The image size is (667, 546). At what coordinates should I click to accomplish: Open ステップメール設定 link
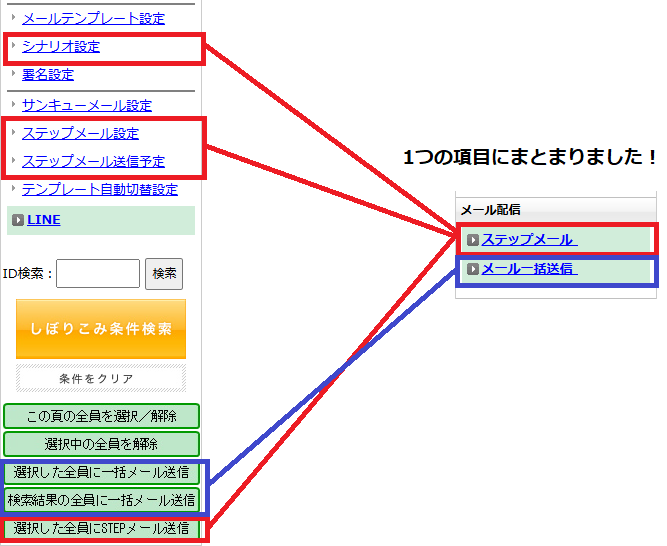click(x=80, y=134)
